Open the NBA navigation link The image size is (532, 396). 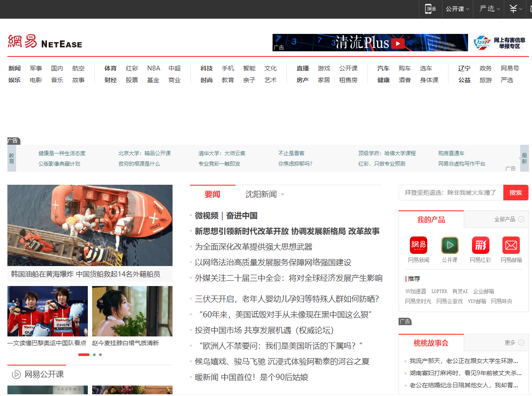click(153, 68)
